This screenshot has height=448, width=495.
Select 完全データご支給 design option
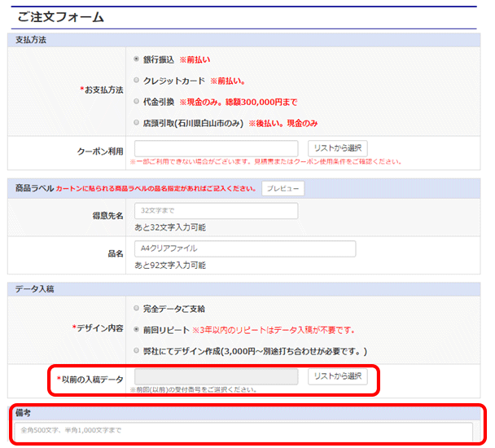136,308
